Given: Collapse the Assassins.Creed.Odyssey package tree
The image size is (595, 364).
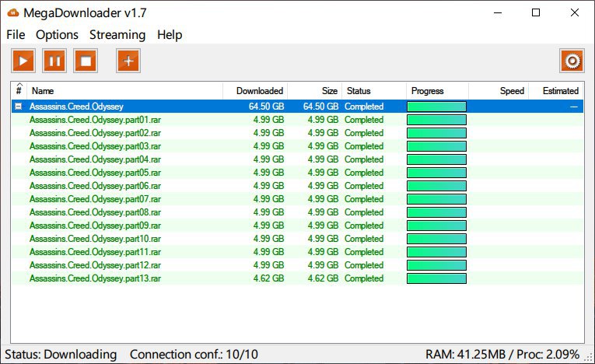Looking at the screenshot, I should coord(19,107).
